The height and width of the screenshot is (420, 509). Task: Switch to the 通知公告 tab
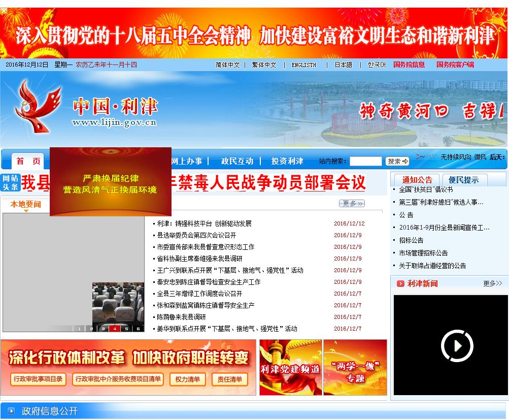[x=417, y=180]
